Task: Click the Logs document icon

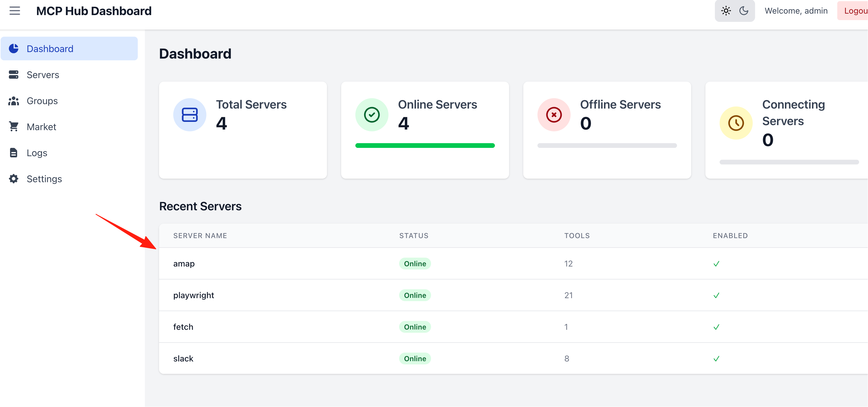Action: (x=14, y=153)
